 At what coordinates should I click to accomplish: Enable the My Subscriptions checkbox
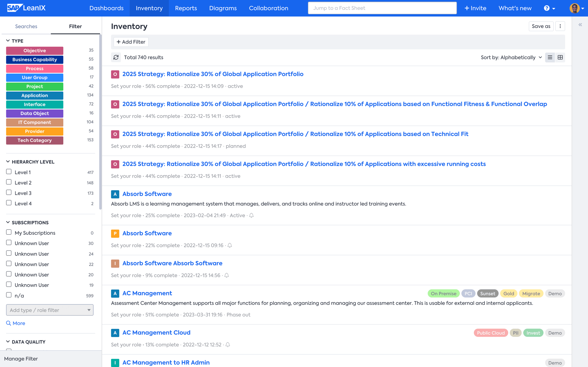[9, 232]
